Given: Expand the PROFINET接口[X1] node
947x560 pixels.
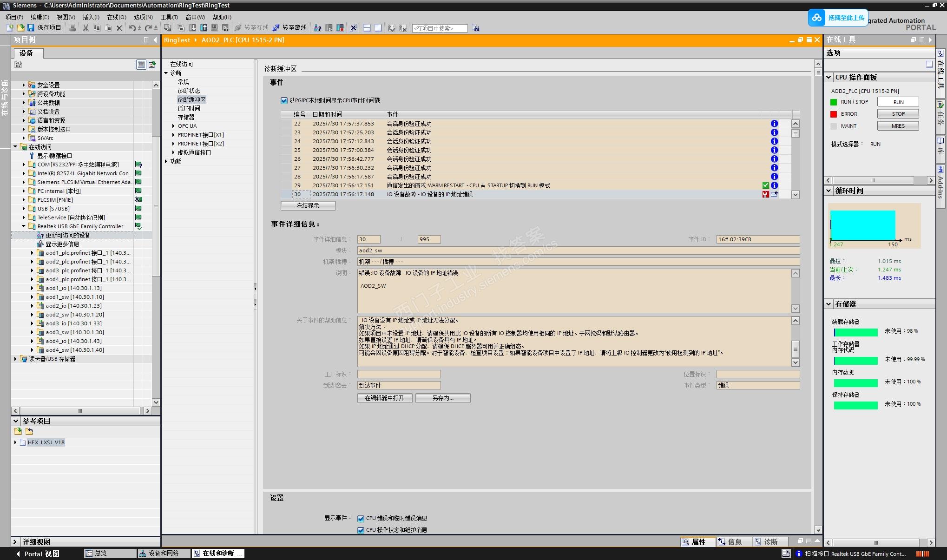Looking at the screenshot, I should [x=173, y=135].
